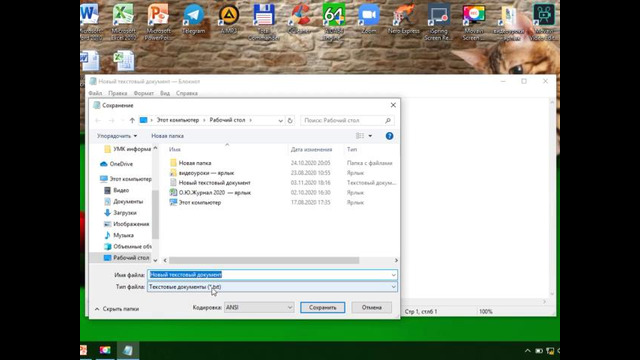This screenshot has width=640, height=360.
Task: Launch Telegram from the desktop
Action: pos(193,20)
